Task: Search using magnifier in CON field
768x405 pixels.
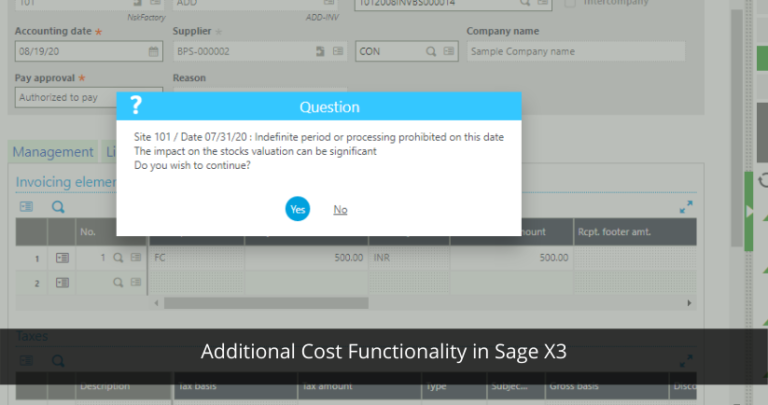Action: click(431, 51)
